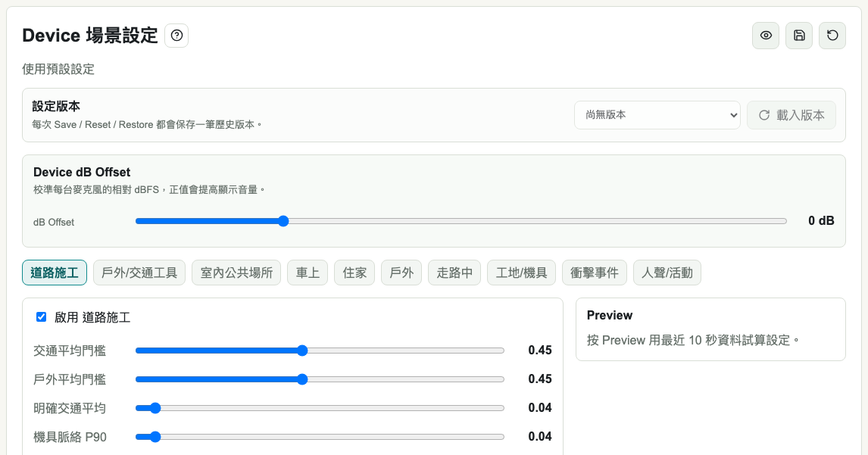This screenshot has width=868, height=455.
Task: Select the 走路中 tab
Action: 454,273
